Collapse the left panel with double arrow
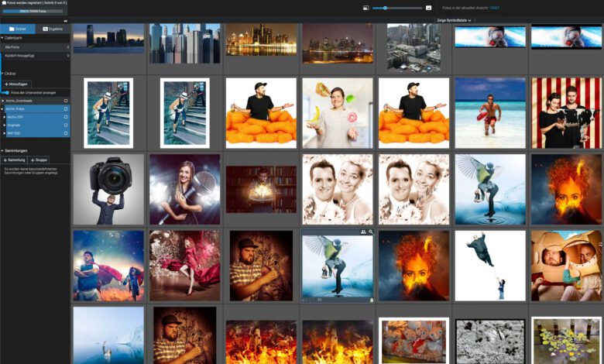 coord(65,21)
